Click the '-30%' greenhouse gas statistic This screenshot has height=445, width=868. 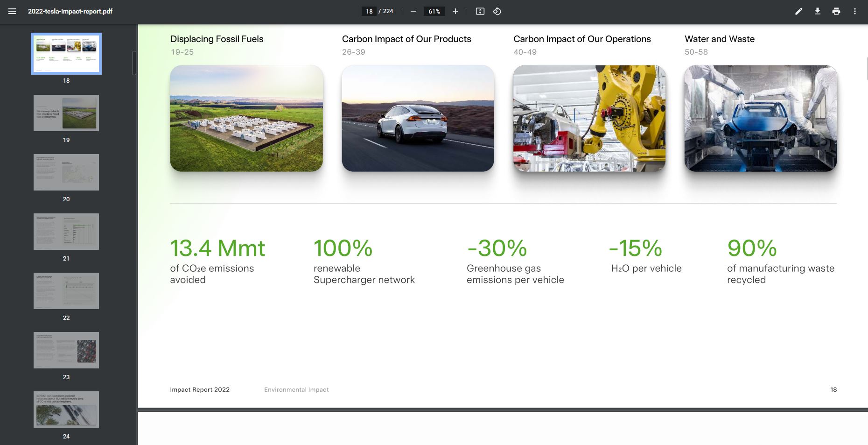497,248
